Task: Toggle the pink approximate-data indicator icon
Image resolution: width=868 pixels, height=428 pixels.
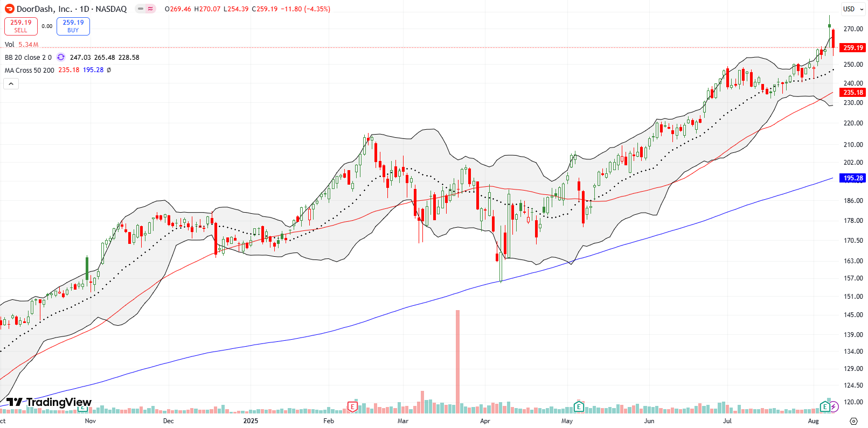Action: [150, 9]
